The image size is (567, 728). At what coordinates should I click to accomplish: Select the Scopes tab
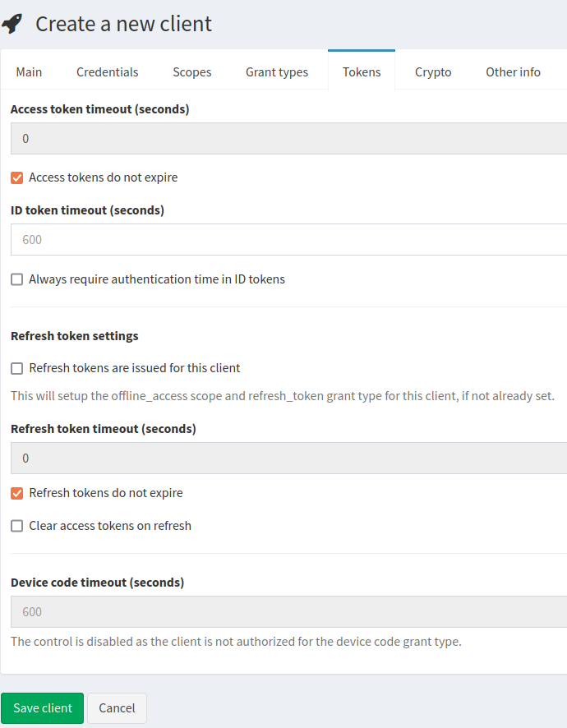pyautogui.click(x=191, y=71)
